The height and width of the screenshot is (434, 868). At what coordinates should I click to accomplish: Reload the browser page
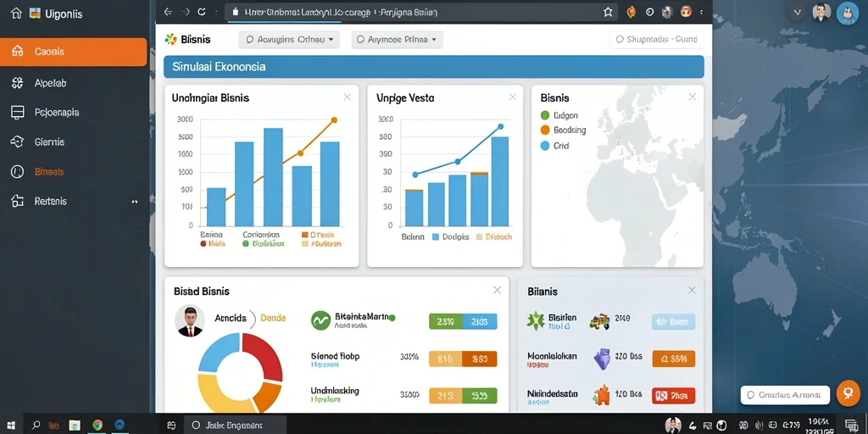pyautogui.click(x=202, y=12)
